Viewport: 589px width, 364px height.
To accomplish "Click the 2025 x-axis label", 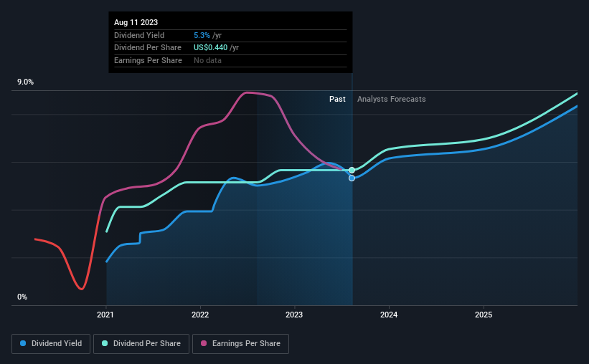I will 484,315.
